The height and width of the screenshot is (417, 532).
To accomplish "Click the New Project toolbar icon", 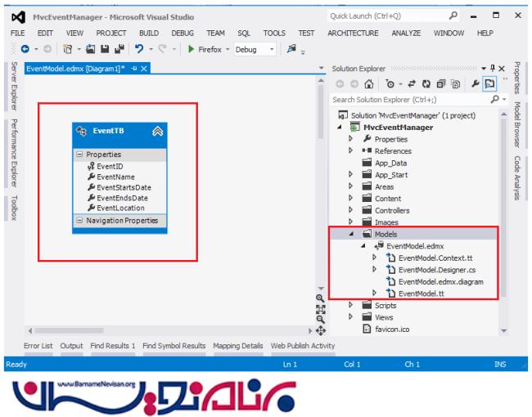I will pos(67,49).
